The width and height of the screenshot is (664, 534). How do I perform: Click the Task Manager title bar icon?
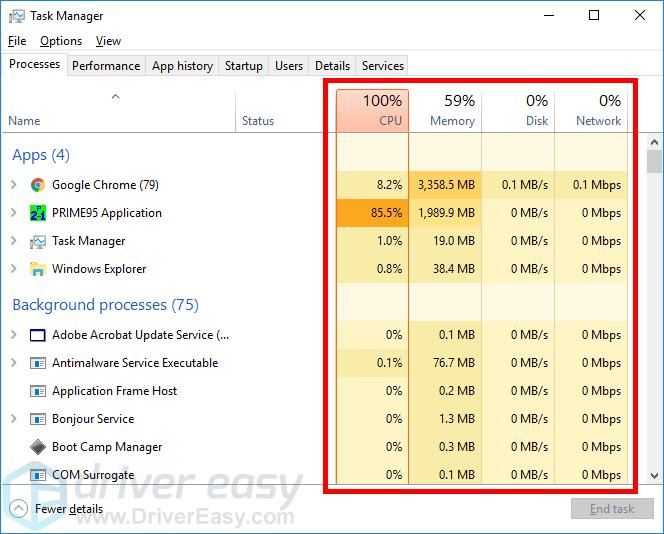[x=17, y=16]
